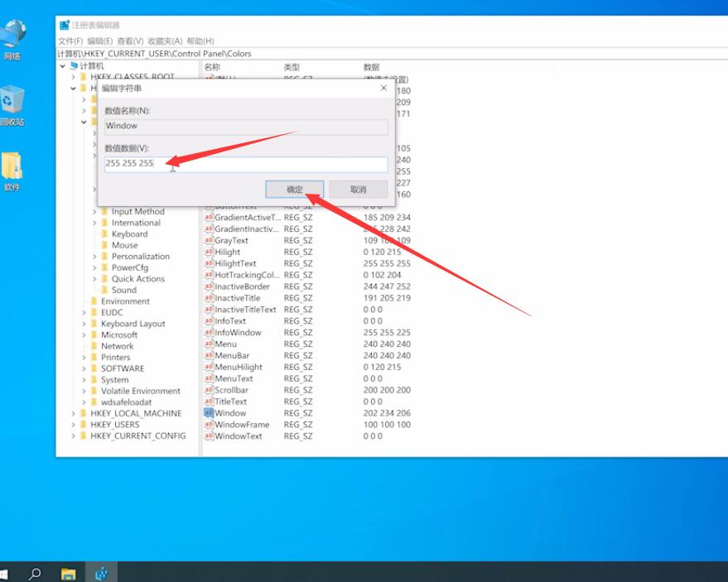The height and width of the screenshot is (582, 728).
Task: Open the File (文件) menu
Action: 70,41
